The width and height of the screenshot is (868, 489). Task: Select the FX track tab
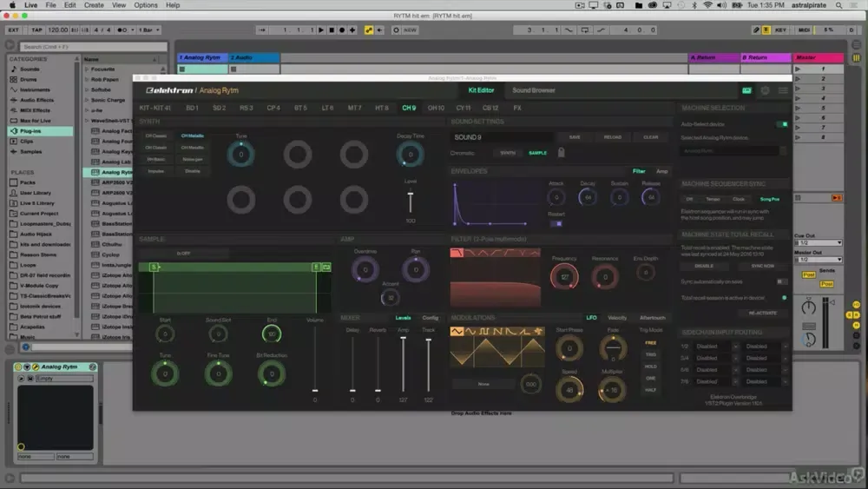[517, 108]
